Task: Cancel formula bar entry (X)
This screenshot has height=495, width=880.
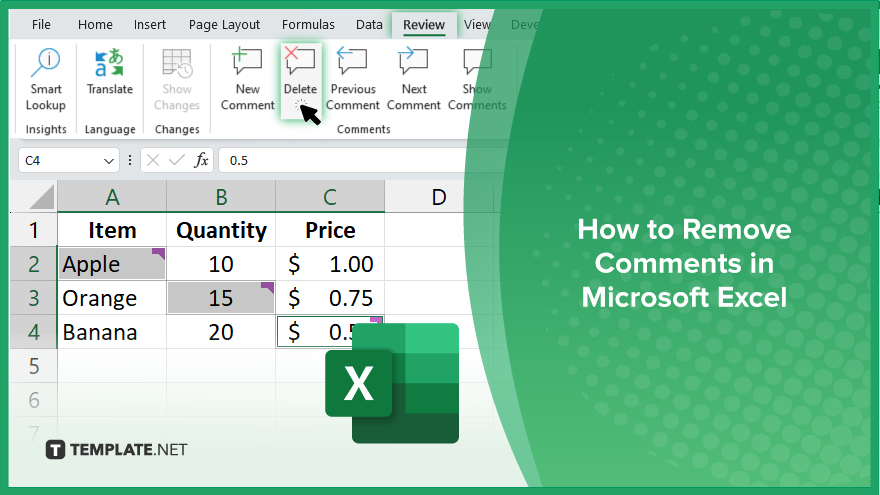Action: click(x=153, y=161)
